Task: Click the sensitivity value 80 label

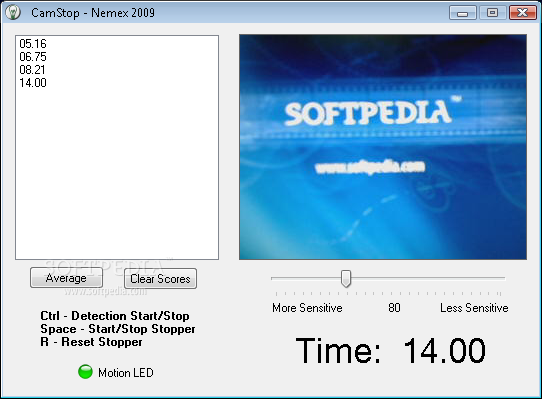Action: [x=394, y=308]
